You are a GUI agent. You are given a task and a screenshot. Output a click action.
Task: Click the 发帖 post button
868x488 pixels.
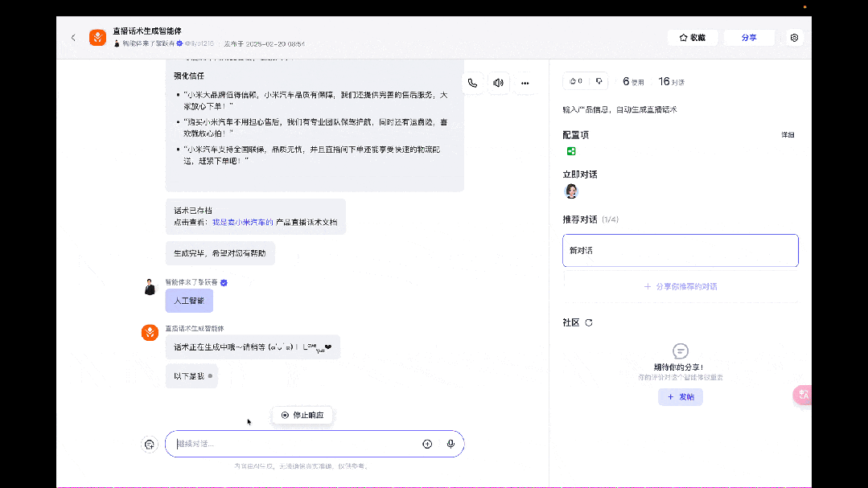[681, 396]
